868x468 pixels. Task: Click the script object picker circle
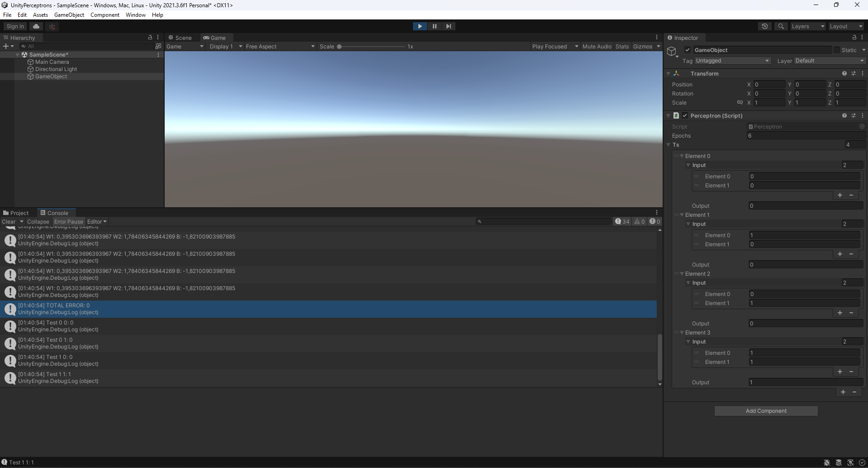862,127
